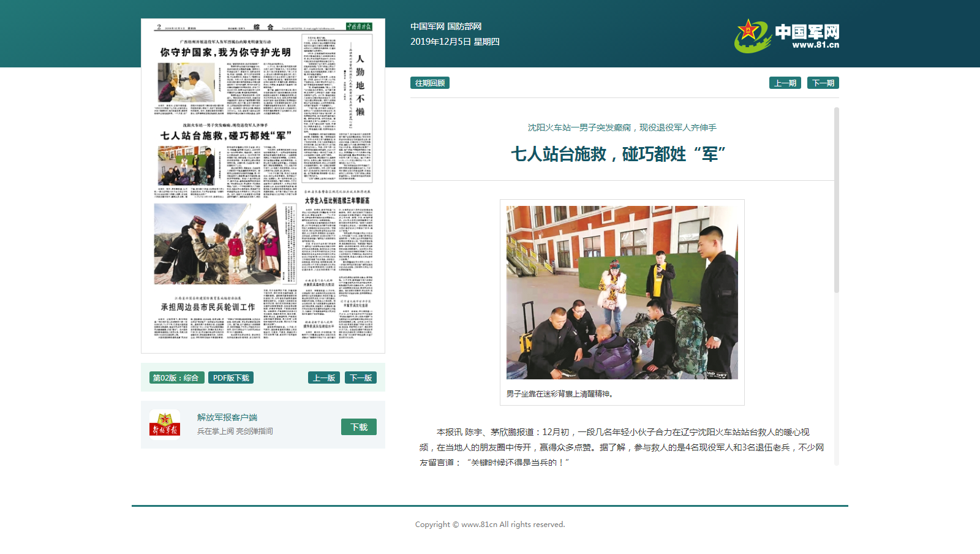Go to next issue 下一期
This screenshot has height=554, width=980.
[823, 83]
